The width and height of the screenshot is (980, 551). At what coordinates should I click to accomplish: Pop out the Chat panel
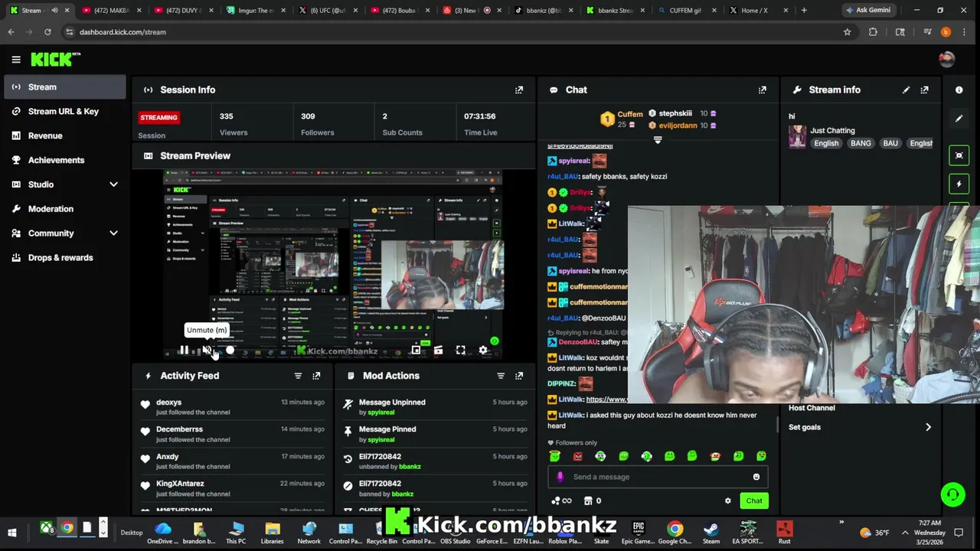[762, 90]
